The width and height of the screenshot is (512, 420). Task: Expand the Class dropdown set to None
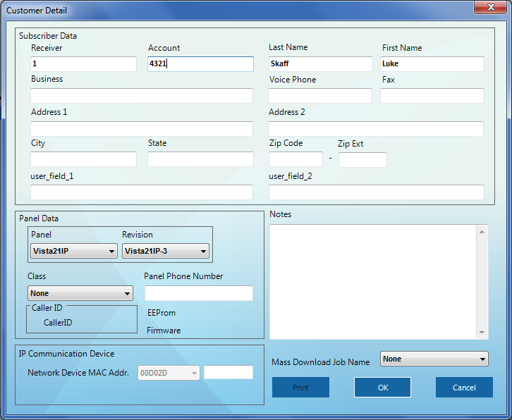(80, 293)
